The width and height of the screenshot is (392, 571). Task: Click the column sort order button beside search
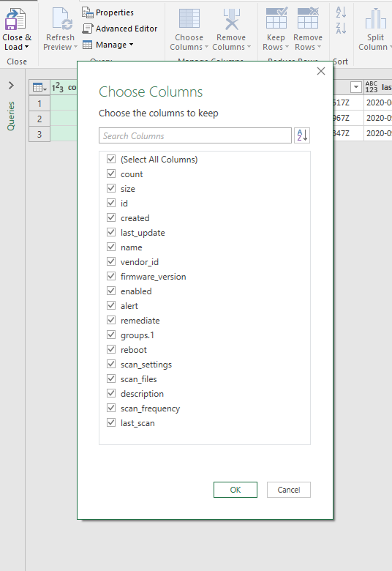point(302,135)
